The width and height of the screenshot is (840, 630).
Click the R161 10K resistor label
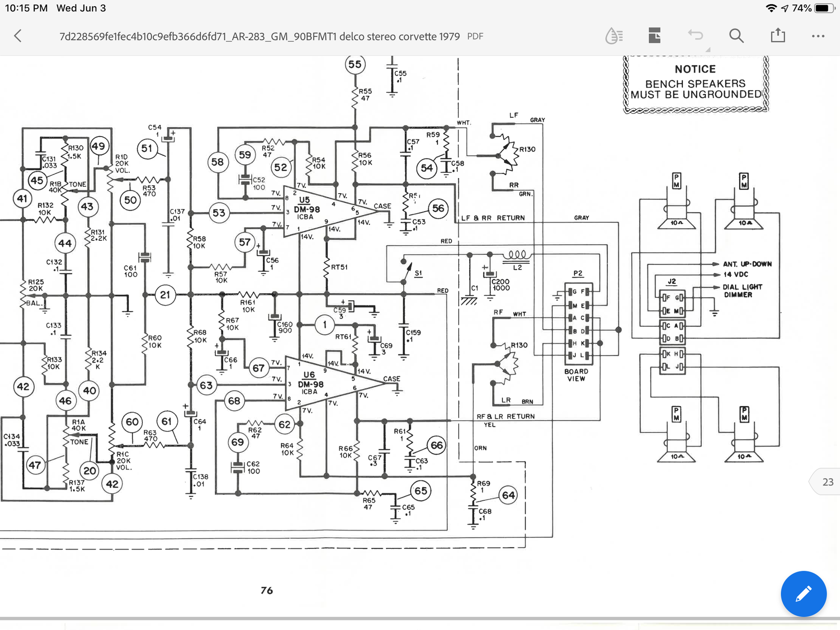[x=248, y=306]
